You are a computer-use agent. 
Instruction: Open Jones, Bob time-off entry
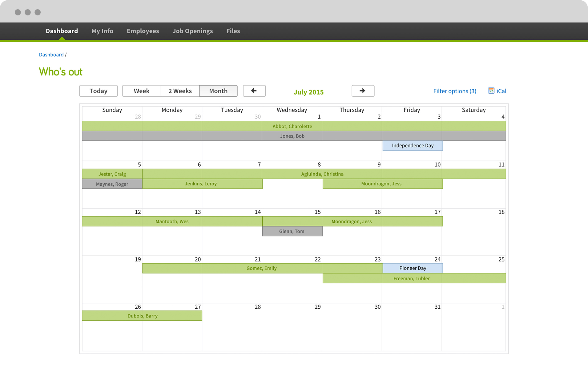click(x=292, y=136)
